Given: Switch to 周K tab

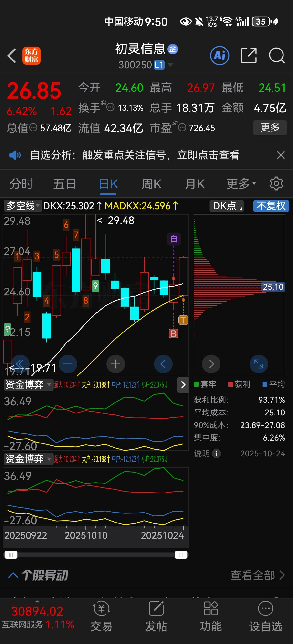Looking at the screenshot, I should tap(152, 184).
